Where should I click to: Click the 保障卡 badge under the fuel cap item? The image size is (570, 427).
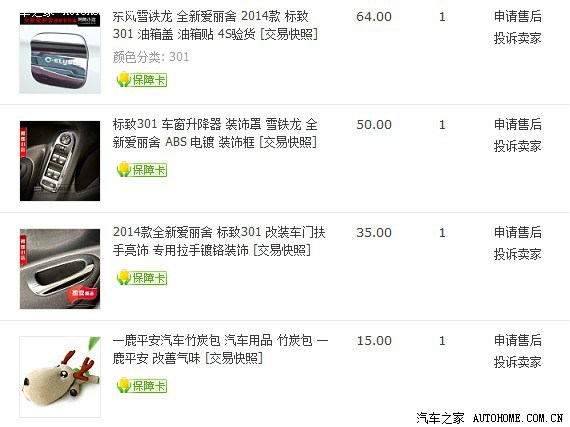pos(142,79)
